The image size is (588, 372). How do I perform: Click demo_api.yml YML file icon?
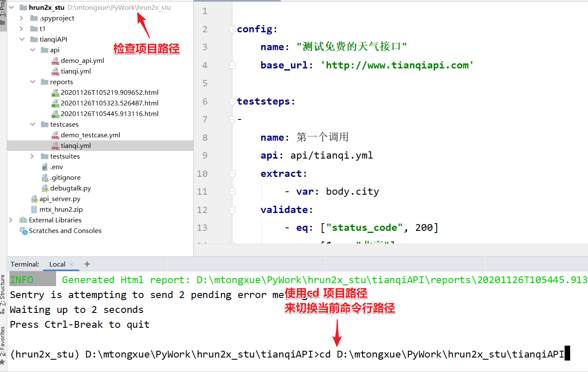pyautogui.click(x=55, y=61)
